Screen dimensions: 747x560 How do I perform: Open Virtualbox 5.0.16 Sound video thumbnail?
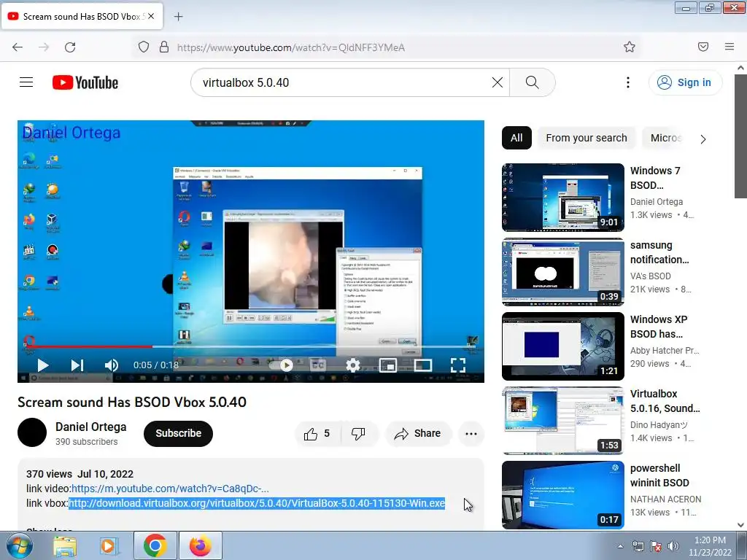pyautogui.click(x=562, y=421)
